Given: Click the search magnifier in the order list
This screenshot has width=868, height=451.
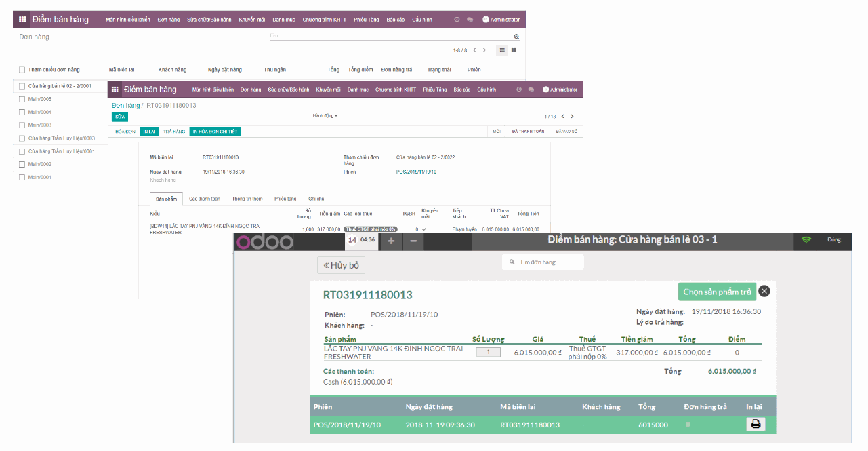Looking at the screenshot, I should pos(516,36).
